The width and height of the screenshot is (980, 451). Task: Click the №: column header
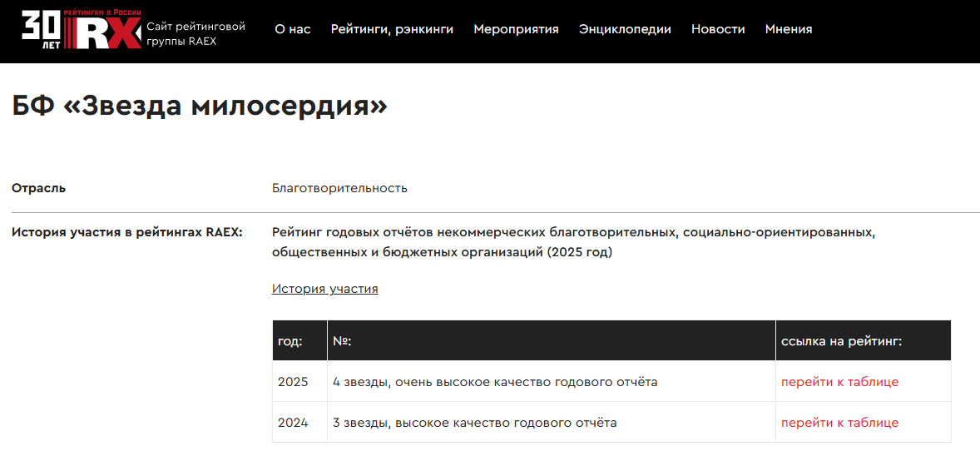pyautogui.click(x=552, y=340)
